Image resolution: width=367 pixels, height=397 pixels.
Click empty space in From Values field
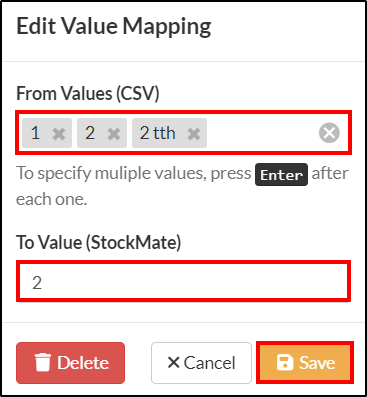(x=262, y=133)
